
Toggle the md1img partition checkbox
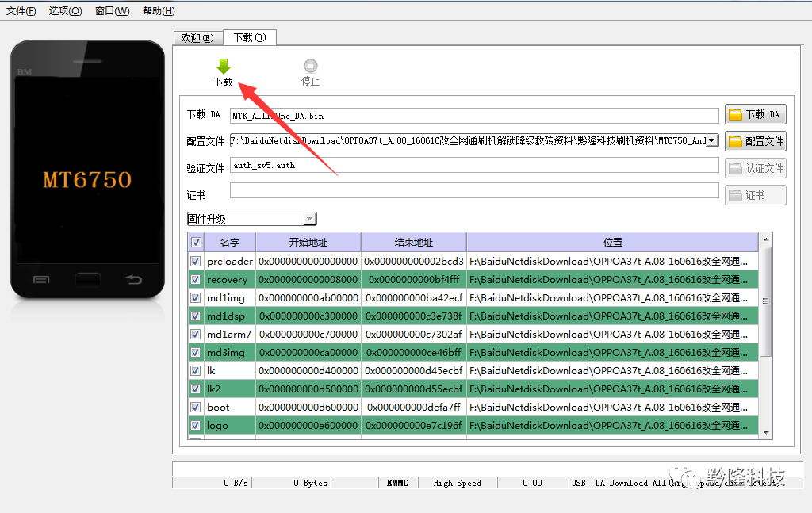click(x=196, y=297)
